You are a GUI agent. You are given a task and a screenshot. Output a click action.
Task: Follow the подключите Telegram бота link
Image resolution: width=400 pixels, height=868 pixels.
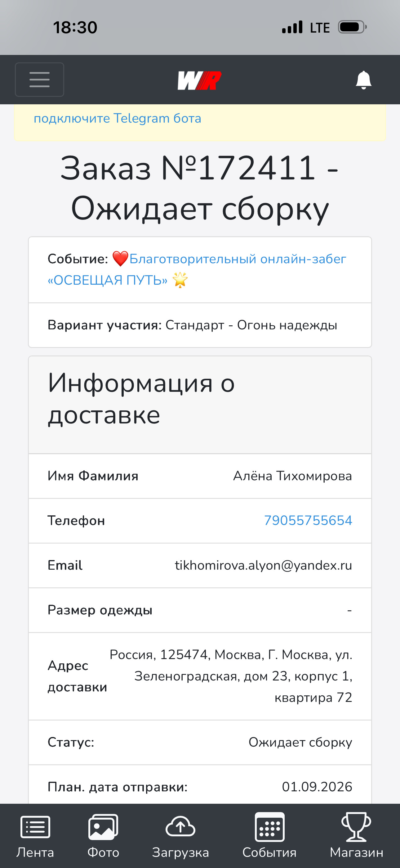point(118,118)
